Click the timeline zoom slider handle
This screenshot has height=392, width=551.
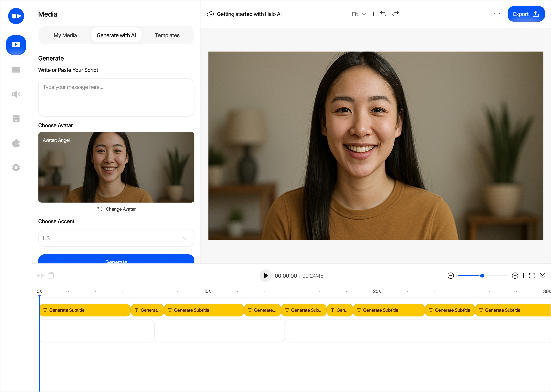(x=482, y=276)
